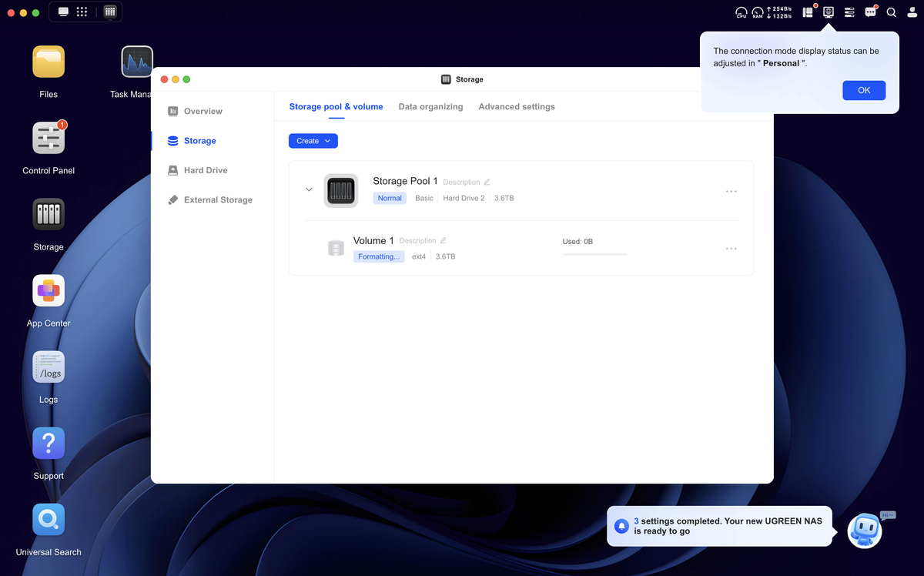Launch App Center from desktop

(x=49, y=291)
